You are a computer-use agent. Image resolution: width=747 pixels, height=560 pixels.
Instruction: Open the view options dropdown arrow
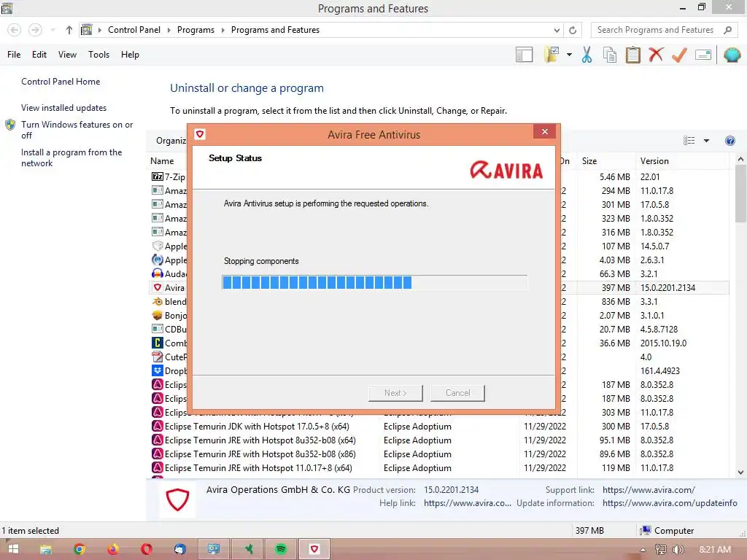(706, 141)
